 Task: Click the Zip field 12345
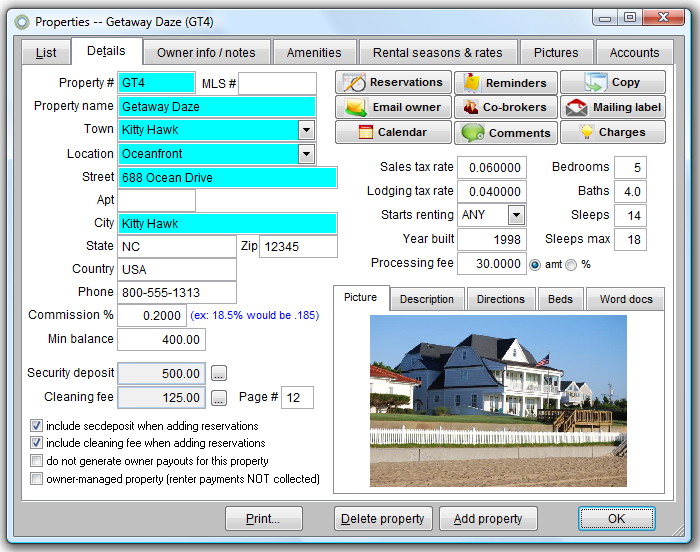click(298, 247)
